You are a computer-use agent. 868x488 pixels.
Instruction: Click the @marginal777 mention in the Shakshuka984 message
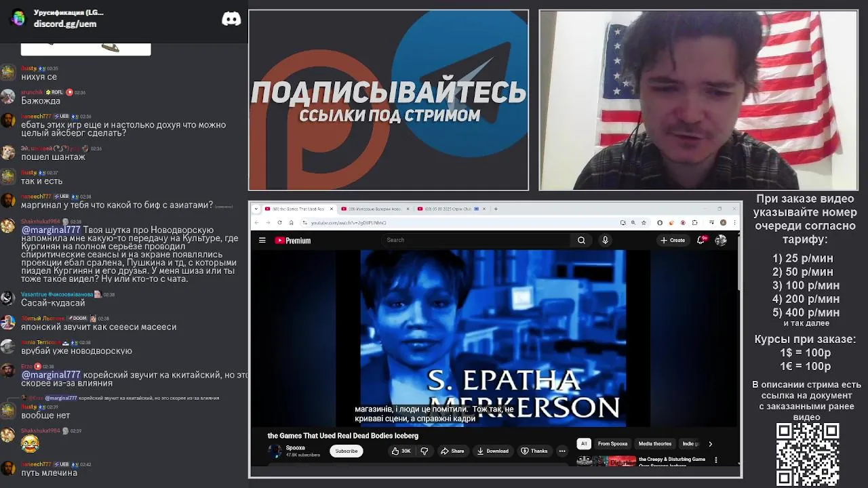click(x=51, y=230)
